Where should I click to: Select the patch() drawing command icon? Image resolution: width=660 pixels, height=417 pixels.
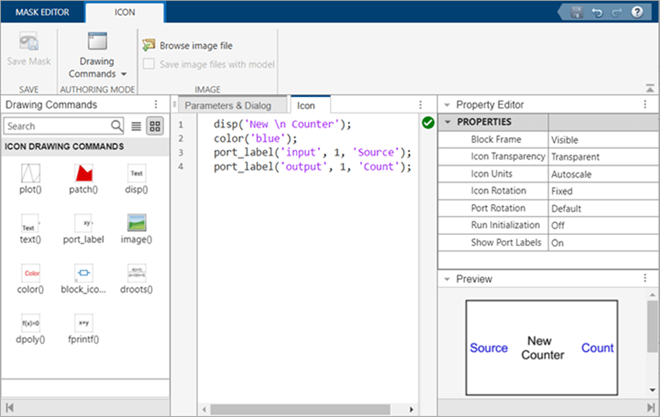pyautogui.click(x=84, y=176)
